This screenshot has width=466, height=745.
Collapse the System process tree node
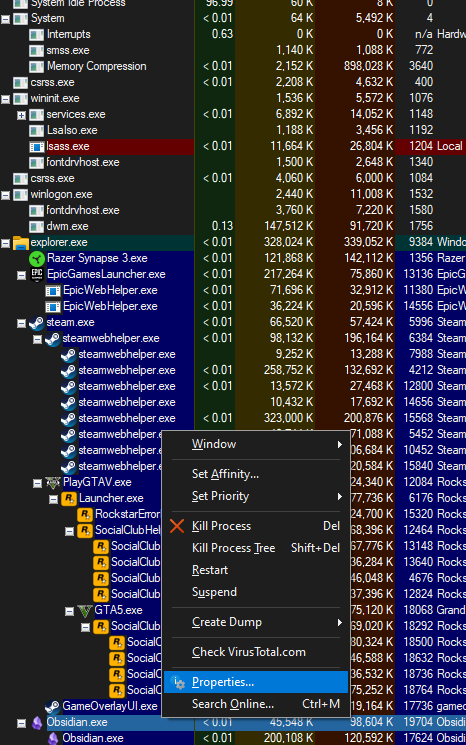point(5,19)
